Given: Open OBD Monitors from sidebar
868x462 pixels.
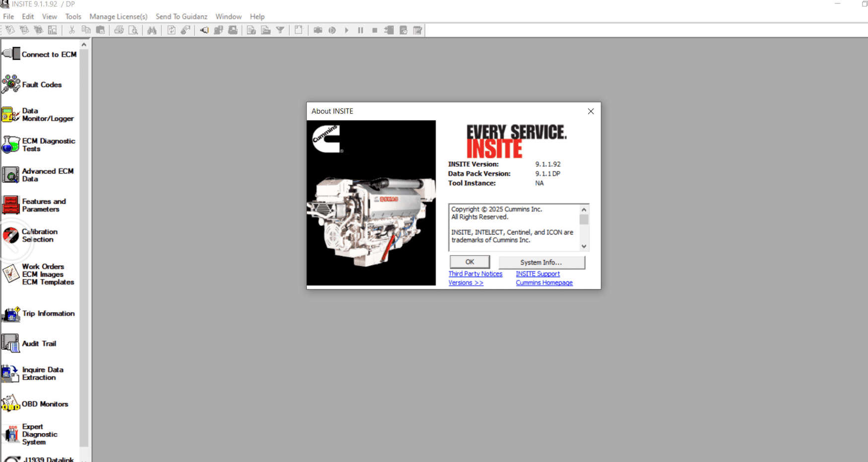Looking at the screenshot, I should click(11, 404).
